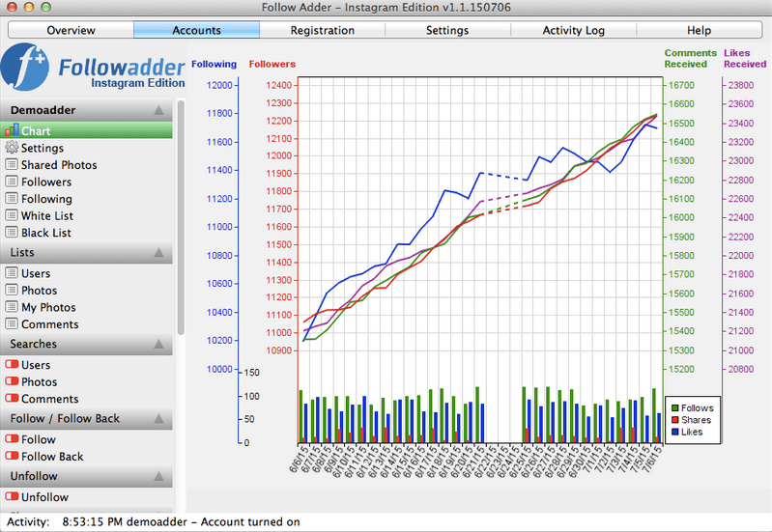Image resolution: width=772 pixels, height=532 pixels.
Task: Collapse the Unfollow section triangle
Action: click(x=158, y=476)
